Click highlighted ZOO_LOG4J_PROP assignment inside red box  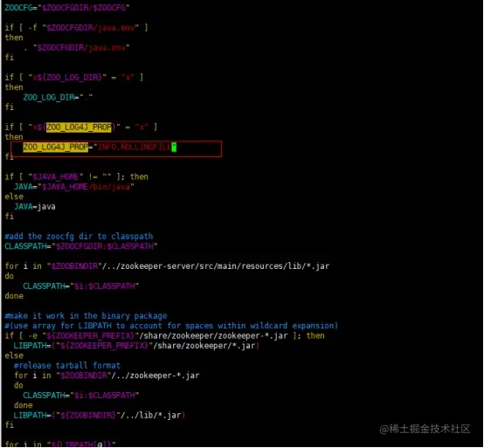click(56, 148)
